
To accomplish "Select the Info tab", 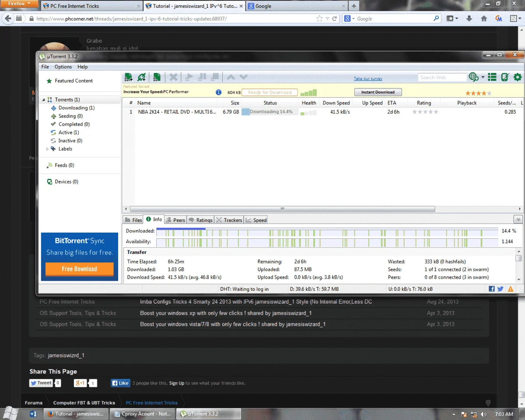I will (x=154, y=220).
